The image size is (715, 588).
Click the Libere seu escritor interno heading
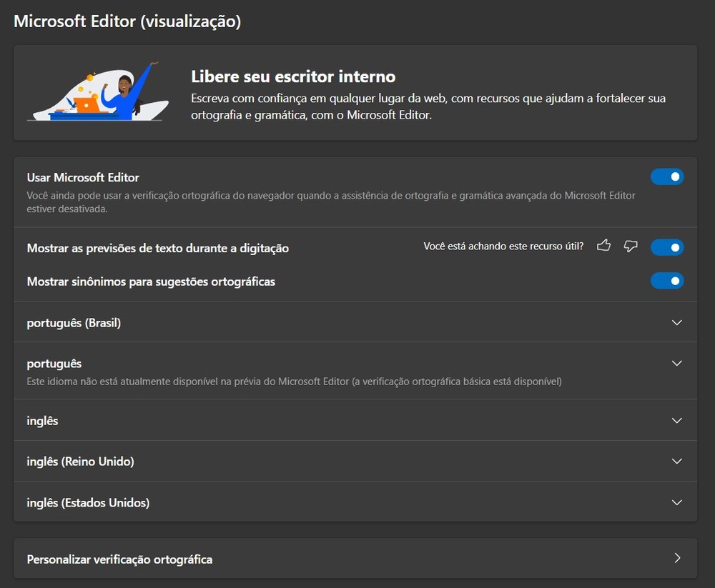pos(293,76)
